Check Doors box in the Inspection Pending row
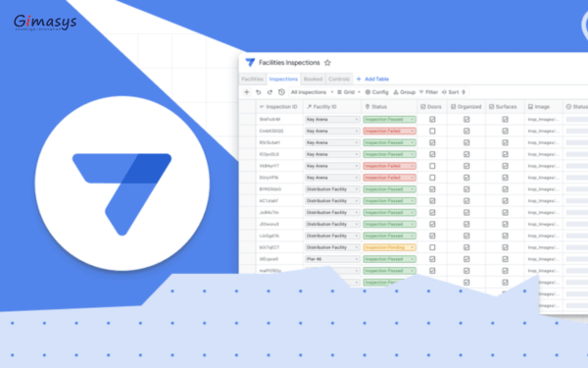The width and height of the screenshot is (588, 368). tap(432, 247)
